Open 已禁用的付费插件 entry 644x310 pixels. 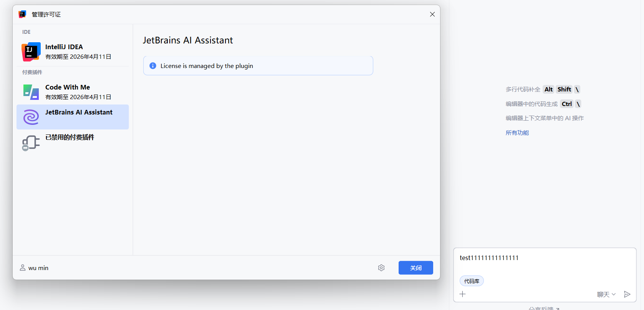(x=73, y=142)
